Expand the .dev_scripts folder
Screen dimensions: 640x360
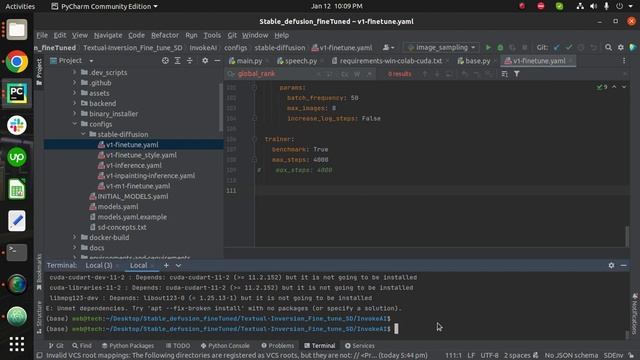point(75,72)
